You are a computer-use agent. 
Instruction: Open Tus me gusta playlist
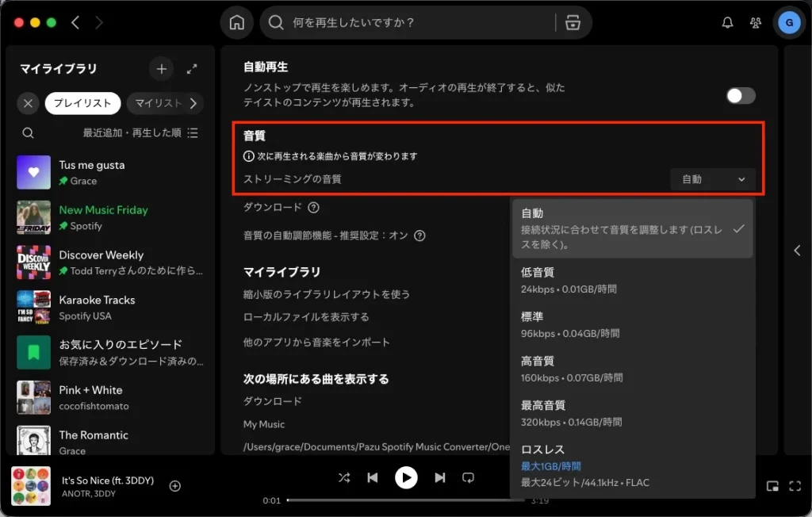(x=111, y=173)
